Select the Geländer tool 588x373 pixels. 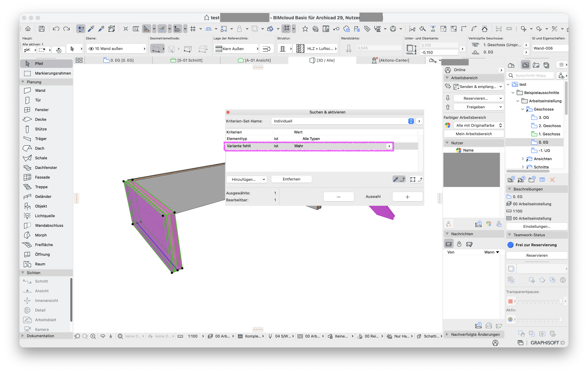coord(46,196)
